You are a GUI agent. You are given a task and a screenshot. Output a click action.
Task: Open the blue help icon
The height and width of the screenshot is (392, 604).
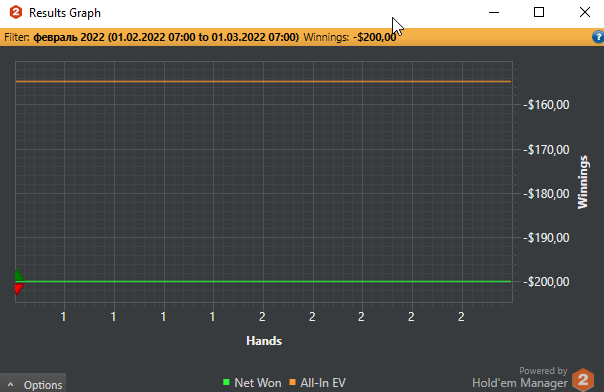pyautogui.click(x=598, y=37)
